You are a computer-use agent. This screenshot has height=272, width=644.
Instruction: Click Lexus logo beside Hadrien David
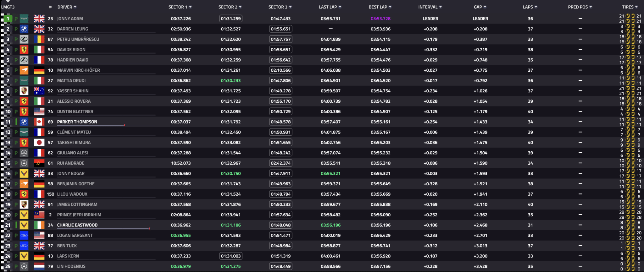(x=24, y=60)
